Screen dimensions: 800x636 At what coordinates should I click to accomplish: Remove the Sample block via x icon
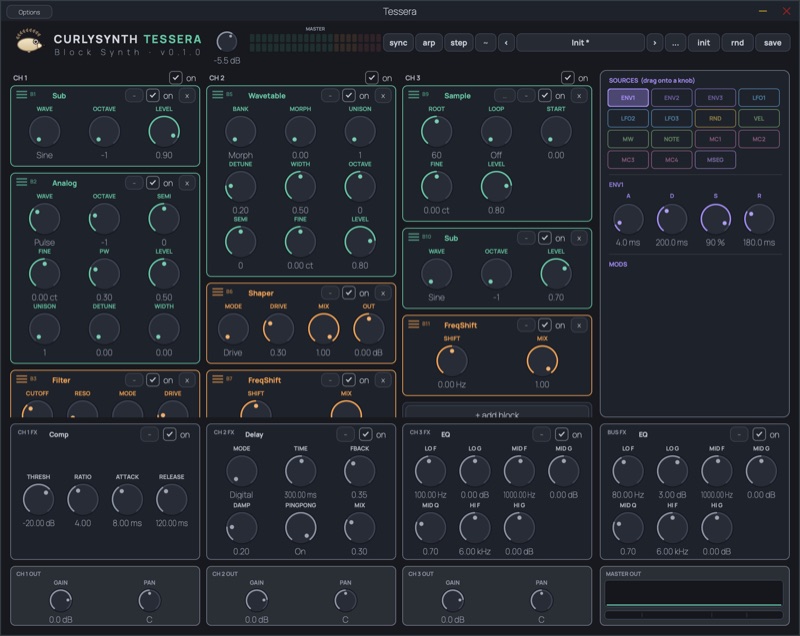579,95
